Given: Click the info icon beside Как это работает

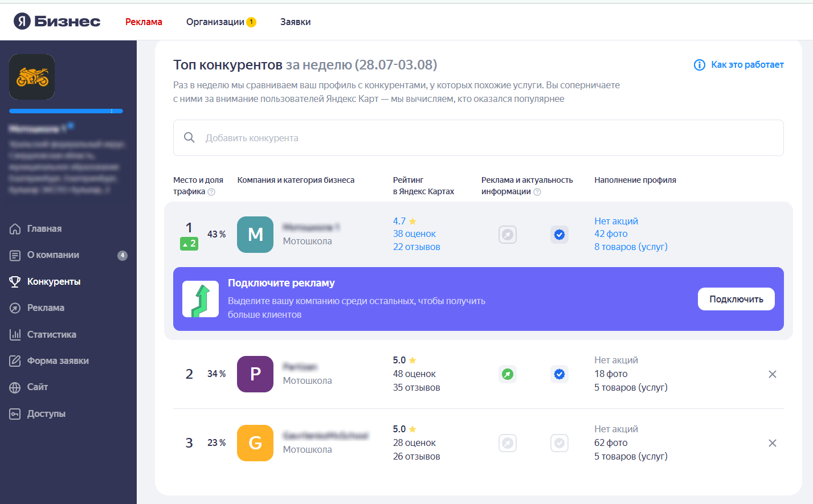Looking at the screenshot, I should (x=699, y=65).
